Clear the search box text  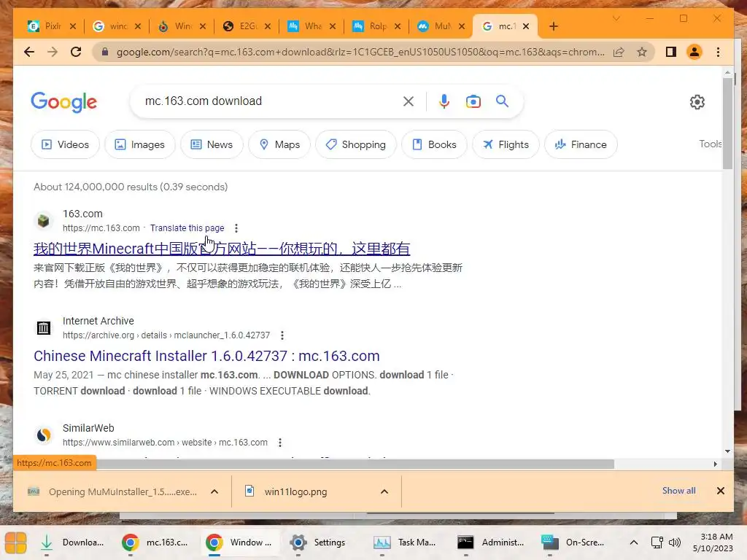pyautogui.click(x=409, y=101)
